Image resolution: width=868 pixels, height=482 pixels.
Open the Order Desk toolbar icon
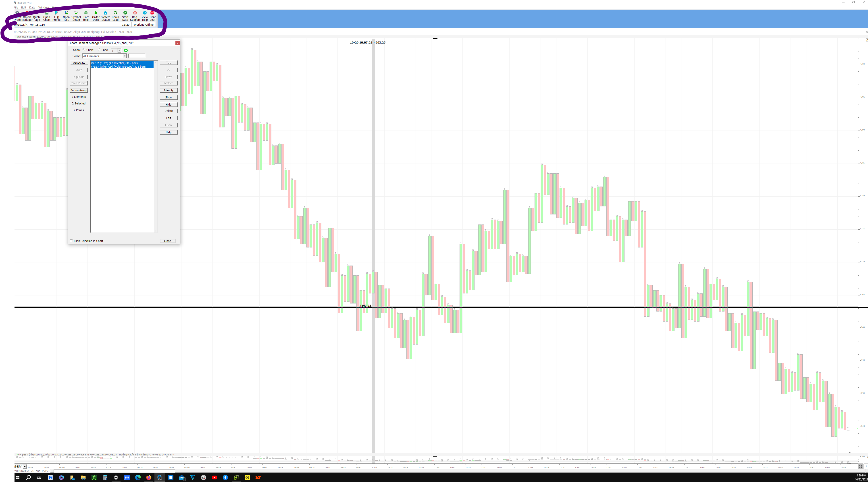tap(96, 16)
